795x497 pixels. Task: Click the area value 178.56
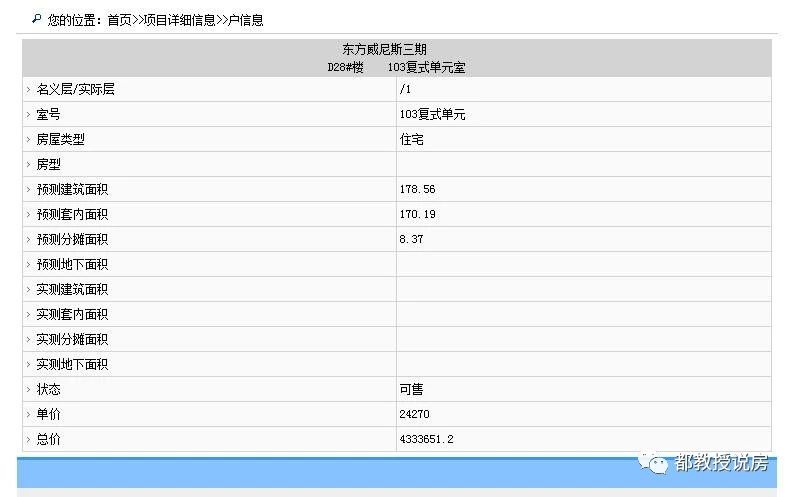click(x=417, y=189)
